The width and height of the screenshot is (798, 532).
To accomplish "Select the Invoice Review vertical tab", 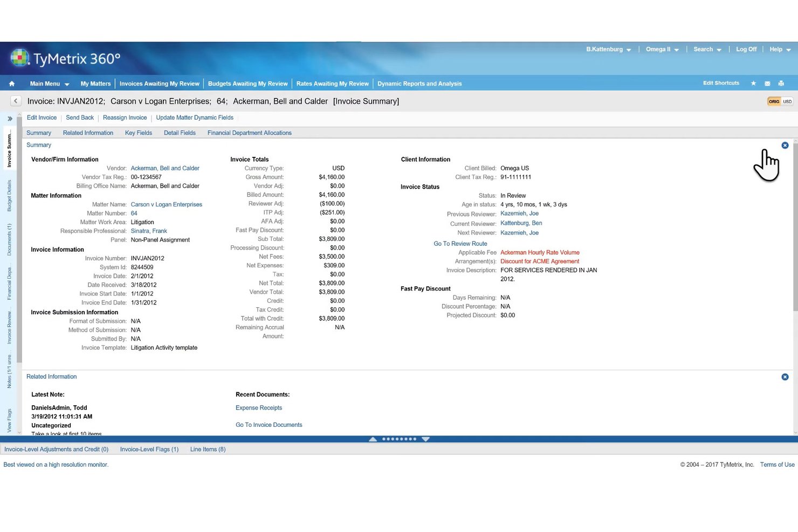I will (x=9, y=327).
